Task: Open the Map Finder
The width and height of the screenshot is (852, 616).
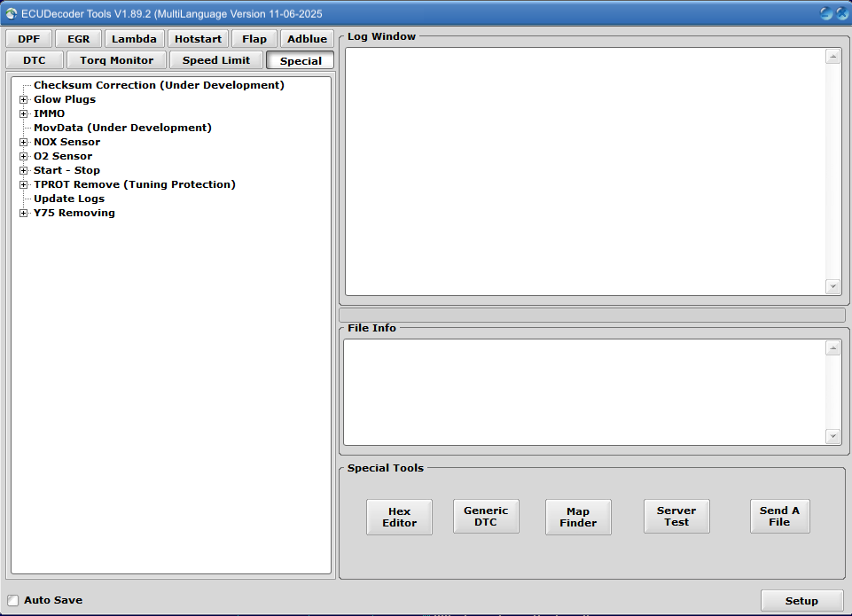Action: pyautogui.click(x=578, y=517)
